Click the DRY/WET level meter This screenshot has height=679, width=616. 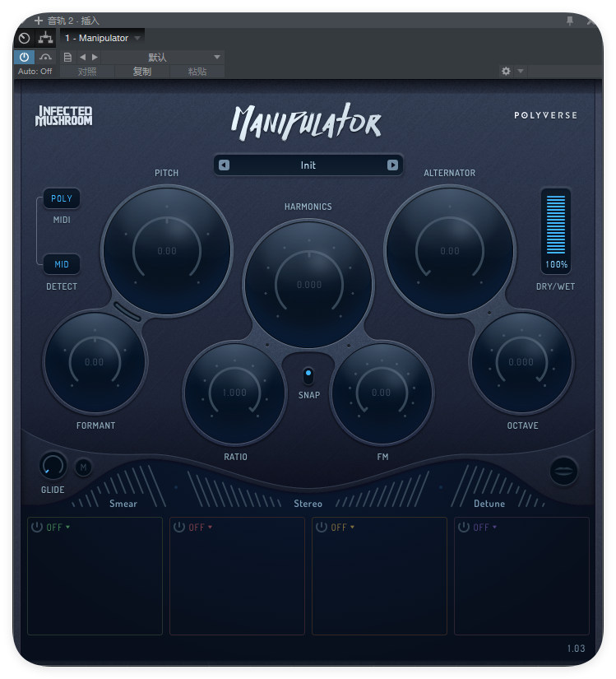click(556, 225)
